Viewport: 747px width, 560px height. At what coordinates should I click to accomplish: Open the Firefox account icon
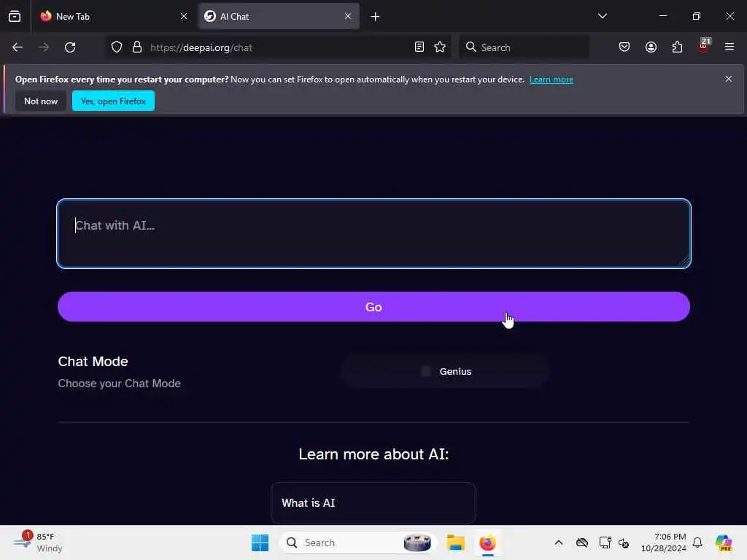(651, 47)
